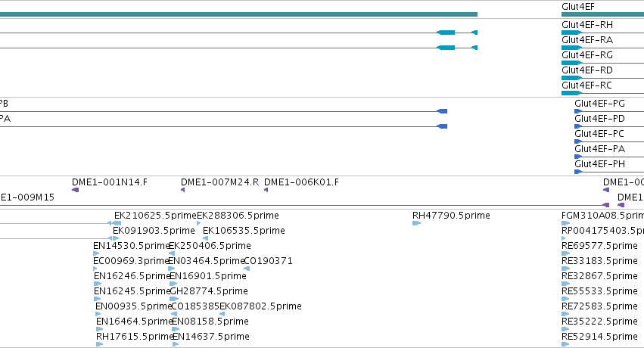This screenshot has width=644, height=348.
Task: Select the Glut4EF-RH transcript label
Action: click(x=587, y=25)
